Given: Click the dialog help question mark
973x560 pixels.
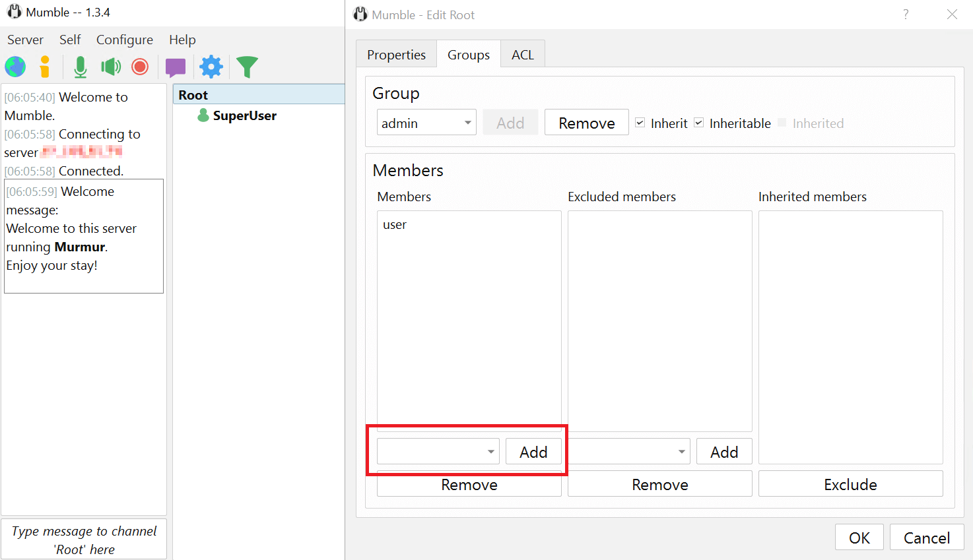Looking at the screenshot, I should [x=906, y=15].
